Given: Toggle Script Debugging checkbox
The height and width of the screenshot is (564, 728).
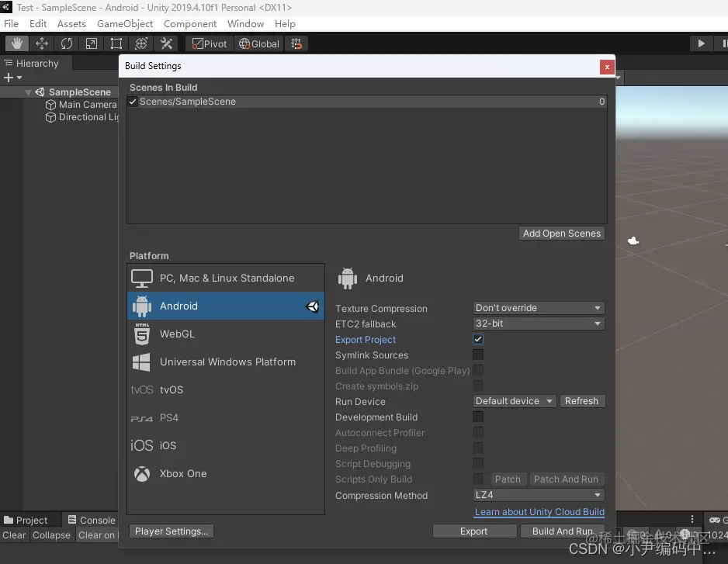Looking at the screenshot, I should click(478, 463).
